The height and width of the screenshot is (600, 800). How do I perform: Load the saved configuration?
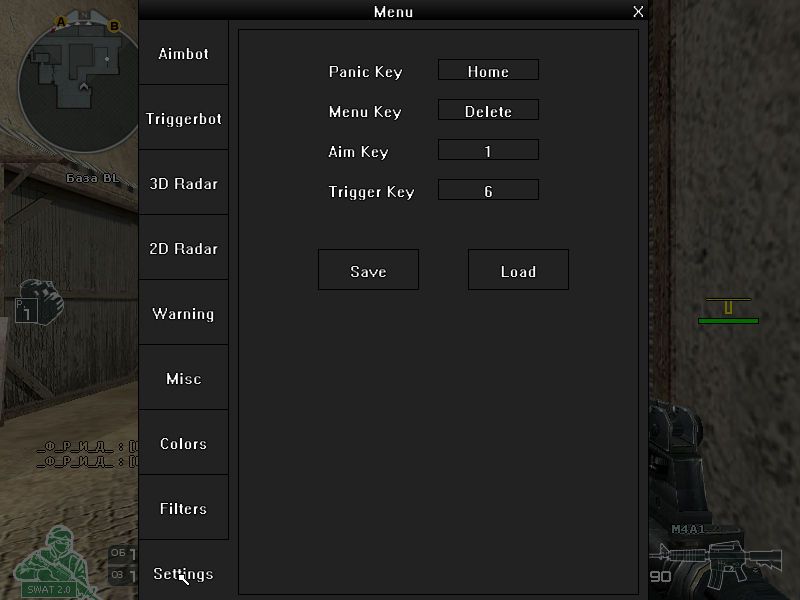pyautogui.click(x=518, y=270)
